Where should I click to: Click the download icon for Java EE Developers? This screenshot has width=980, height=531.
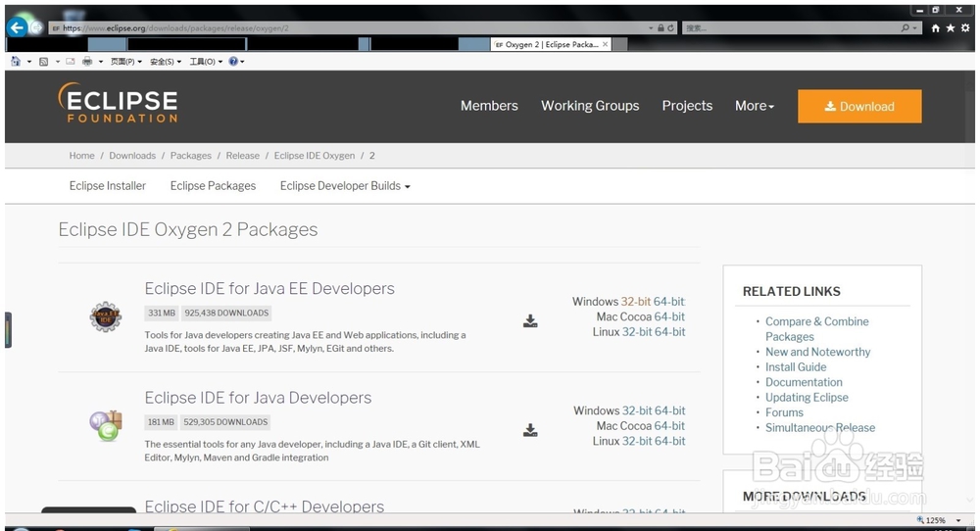530,321
